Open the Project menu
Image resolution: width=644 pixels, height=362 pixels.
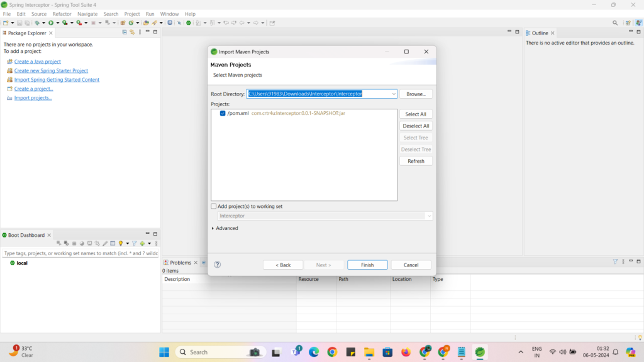tap(132, 14)
